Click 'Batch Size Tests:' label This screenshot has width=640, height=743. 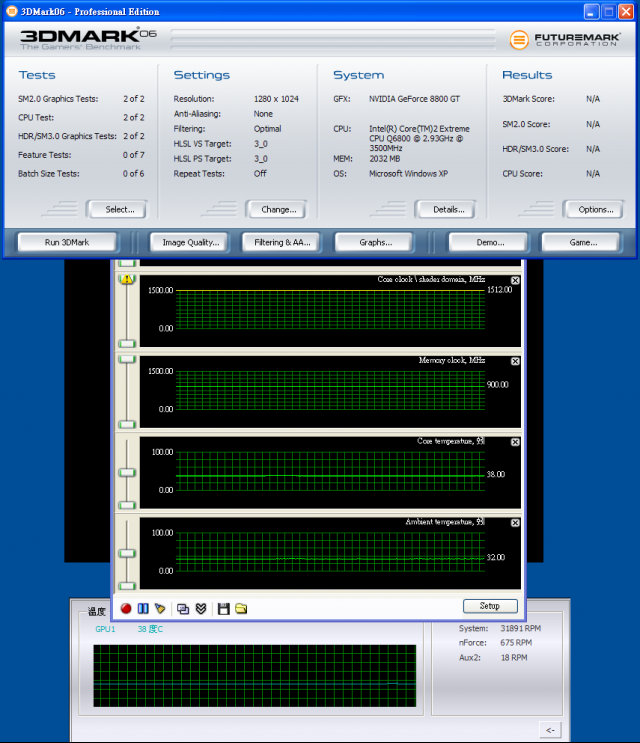pos(49,173)
